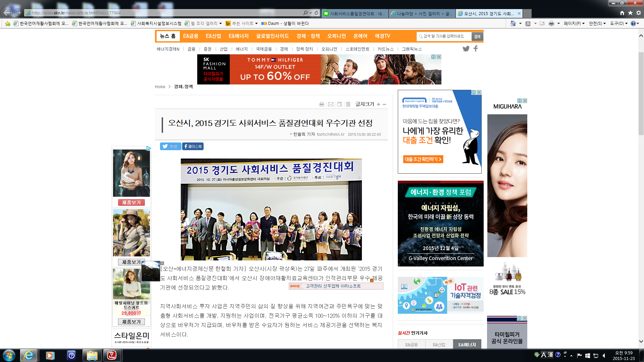Click the Twitter bird icon in header
Viewport: 644px width, 362px height.
click(x=466, y=49)
